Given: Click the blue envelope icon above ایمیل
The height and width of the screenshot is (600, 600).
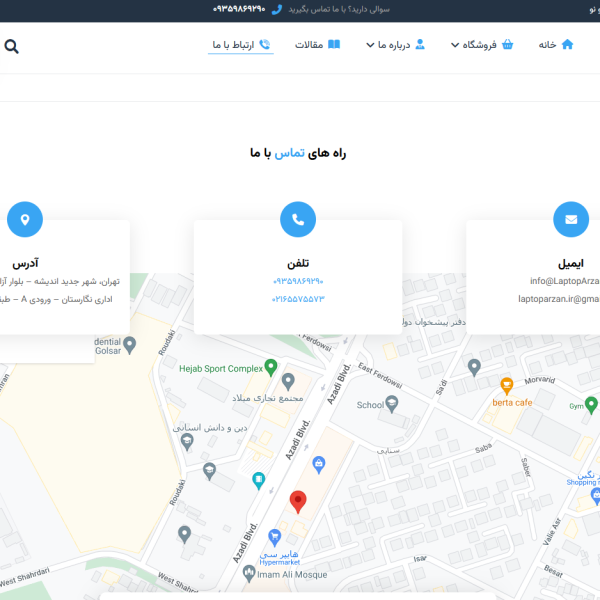Looking at the screenshot, I should tap(571, 219).
